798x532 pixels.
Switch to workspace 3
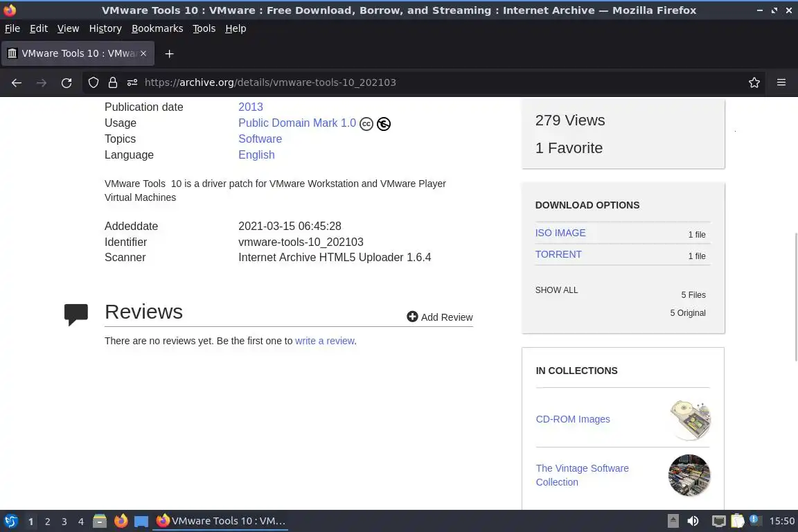pyautogui.click(x=64, y=522)
